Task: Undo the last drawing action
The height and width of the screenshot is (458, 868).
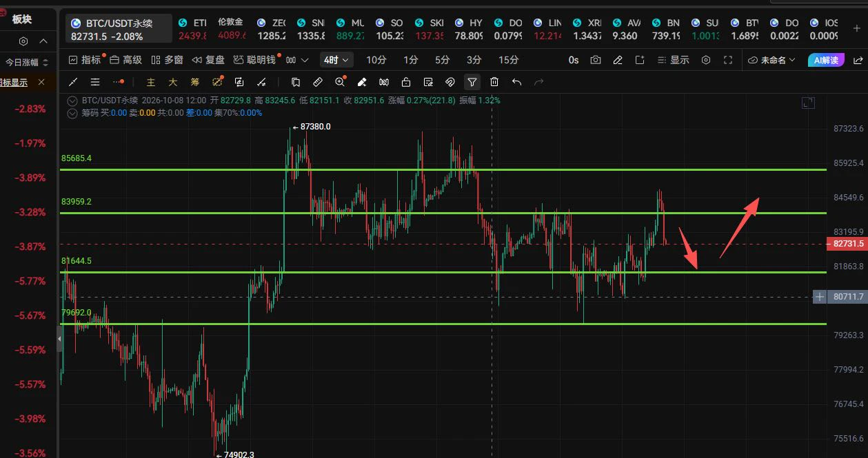Action: 516,82
